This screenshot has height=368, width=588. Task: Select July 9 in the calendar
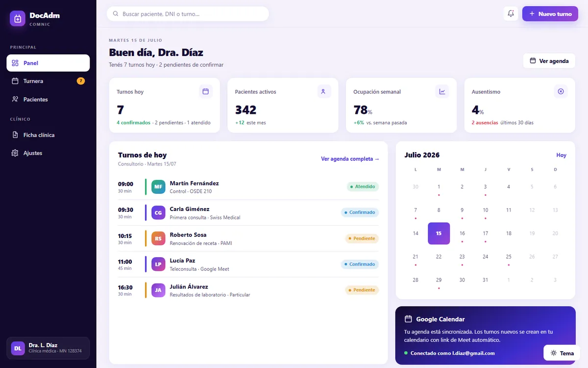(462, 210)
